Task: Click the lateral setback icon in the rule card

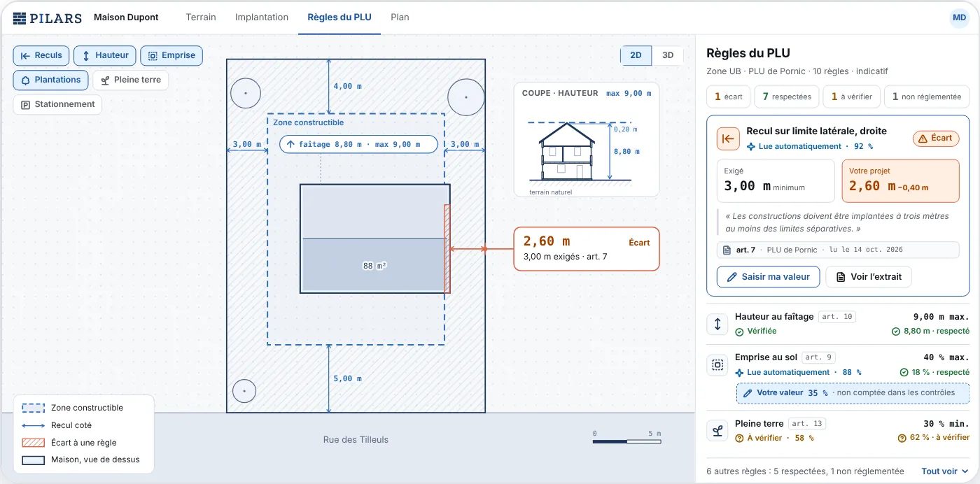Action: click(x=728, y=138)
